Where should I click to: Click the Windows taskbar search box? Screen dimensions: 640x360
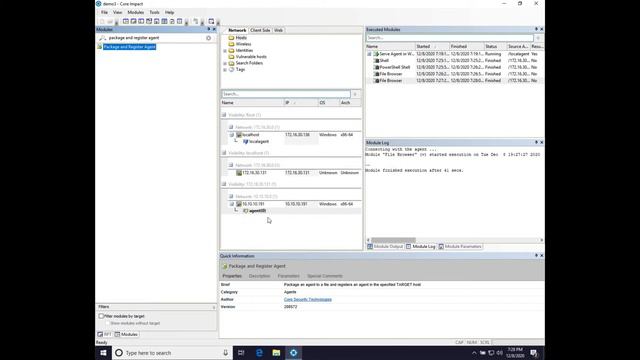(171, 353)
